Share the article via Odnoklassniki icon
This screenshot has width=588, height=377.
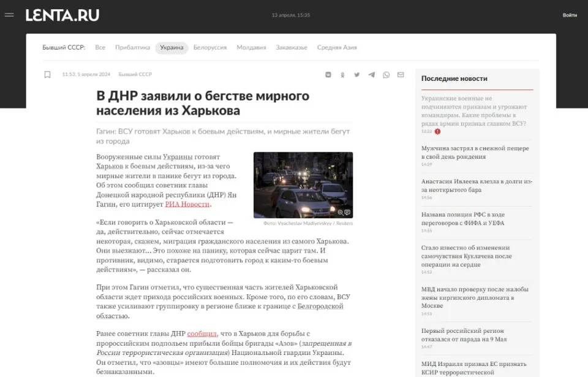click(342, 74)
